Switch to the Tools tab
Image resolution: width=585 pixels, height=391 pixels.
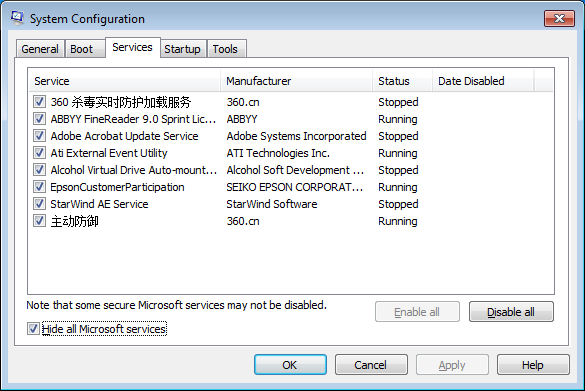(x=226, y=49)
